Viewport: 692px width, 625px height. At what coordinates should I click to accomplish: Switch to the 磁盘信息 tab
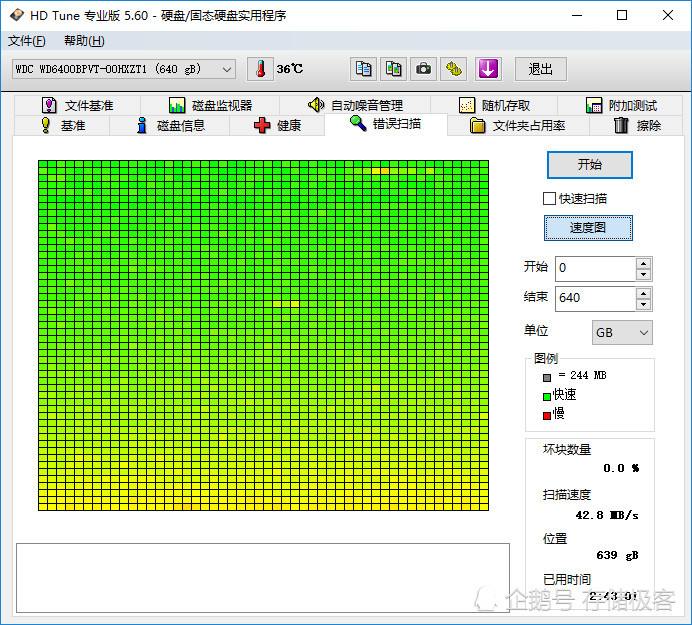click(x=170, y=126)
